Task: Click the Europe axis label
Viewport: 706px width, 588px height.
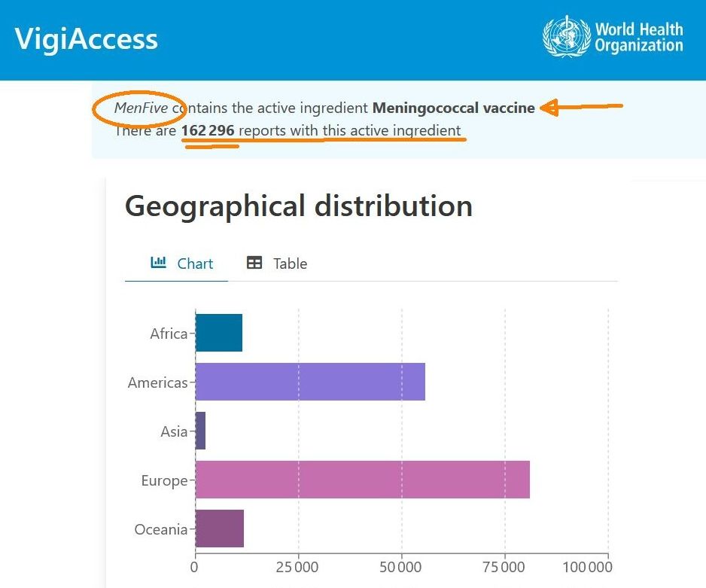Action: (164, 481)
